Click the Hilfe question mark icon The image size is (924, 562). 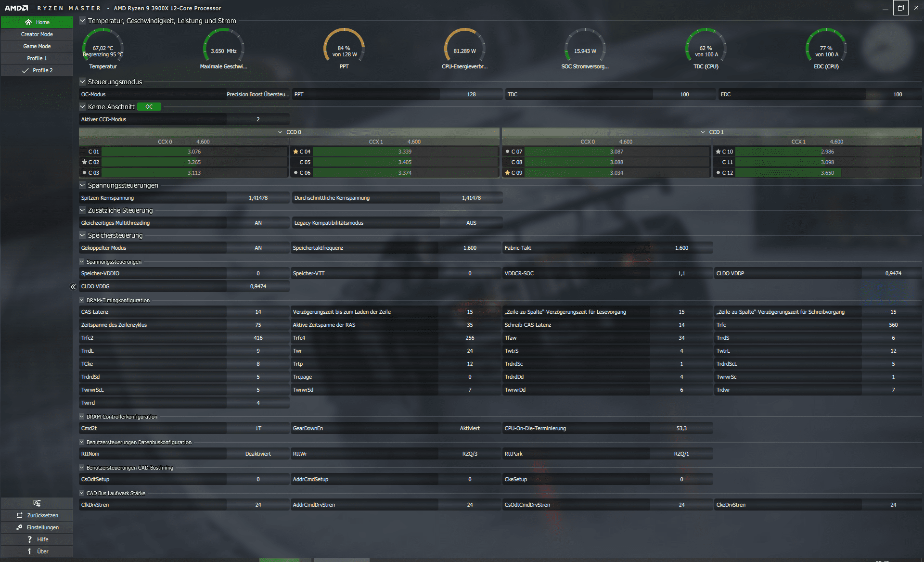coord(29,539)
